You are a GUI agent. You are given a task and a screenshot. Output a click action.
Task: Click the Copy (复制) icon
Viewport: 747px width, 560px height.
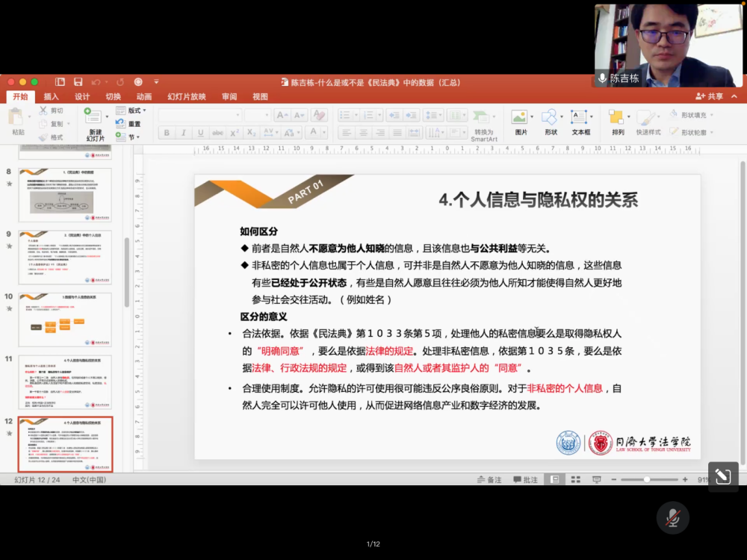pos(43,124)
